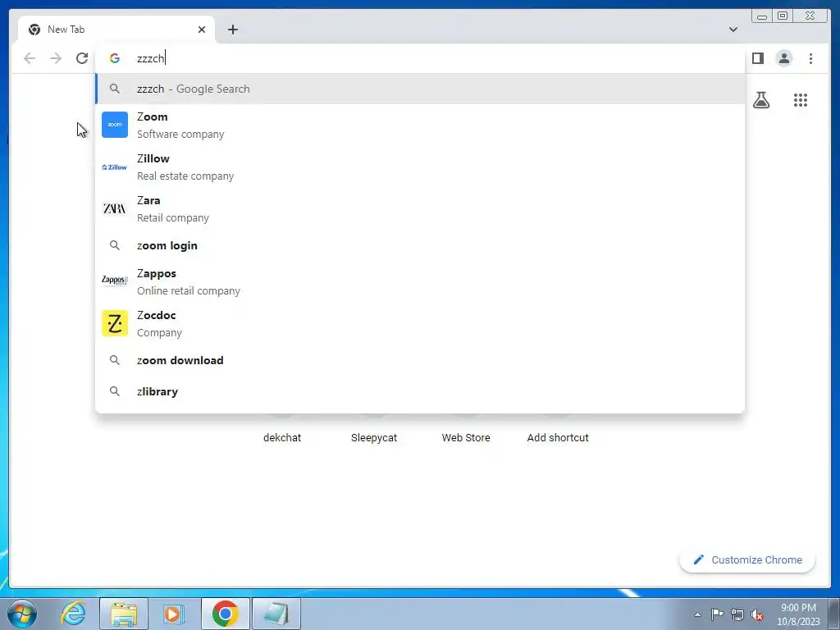This screenshot has width=840, height=630.
Task: Open the profile avatar icon
Action: (783, 58)
